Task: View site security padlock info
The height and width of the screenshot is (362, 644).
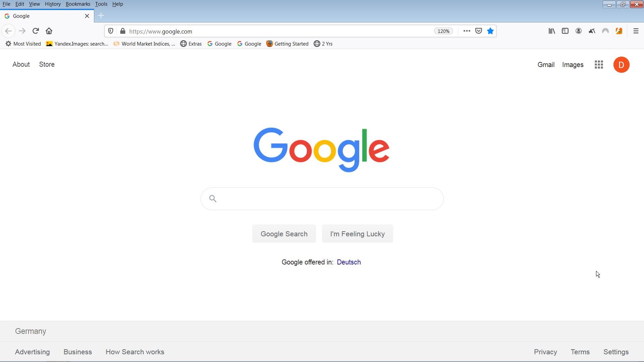Action: click(123, 31)
